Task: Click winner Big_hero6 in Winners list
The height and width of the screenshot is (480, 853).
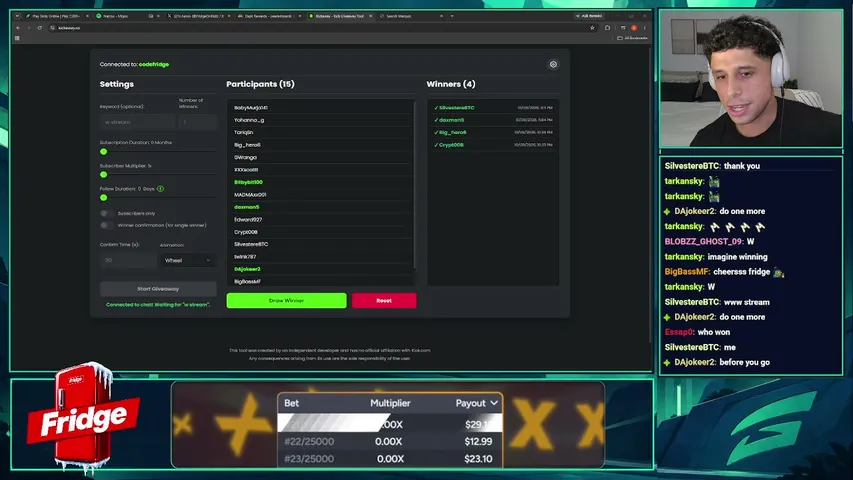Action: click(493, 132)
